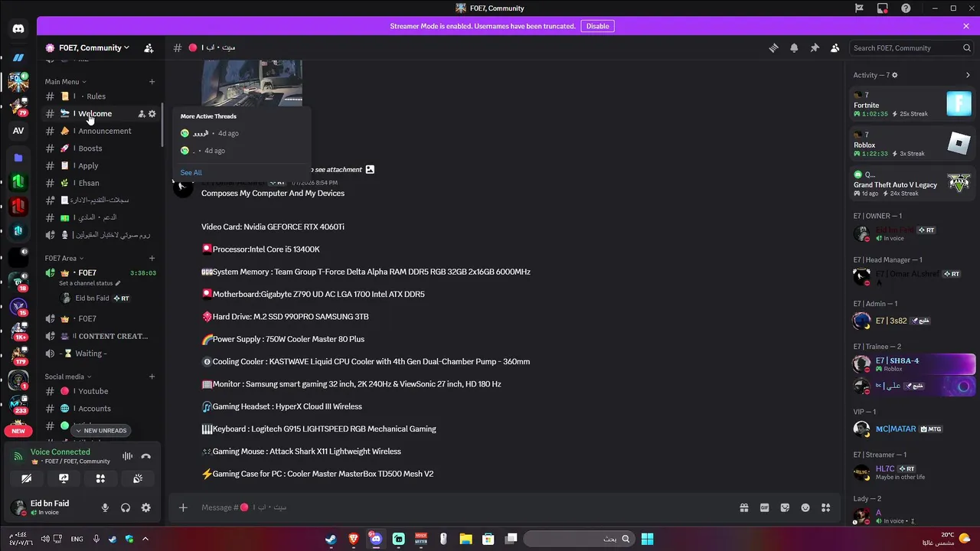Add channel to Main Menu category
This screenshot has height=551, width=980.
152,82
